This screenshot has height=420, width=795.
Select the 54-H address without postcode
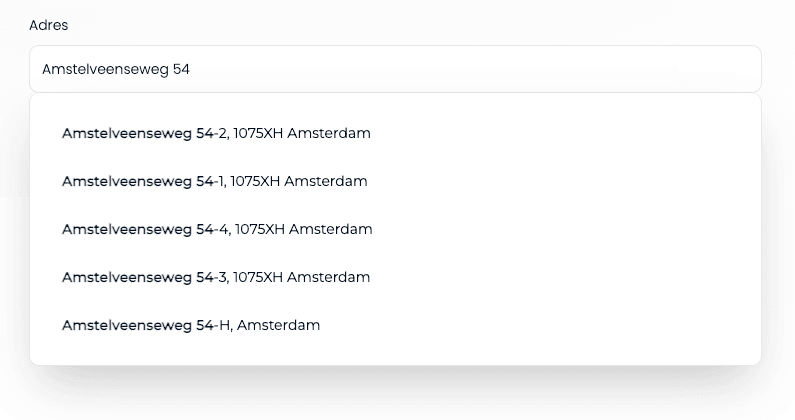[191, 325]
